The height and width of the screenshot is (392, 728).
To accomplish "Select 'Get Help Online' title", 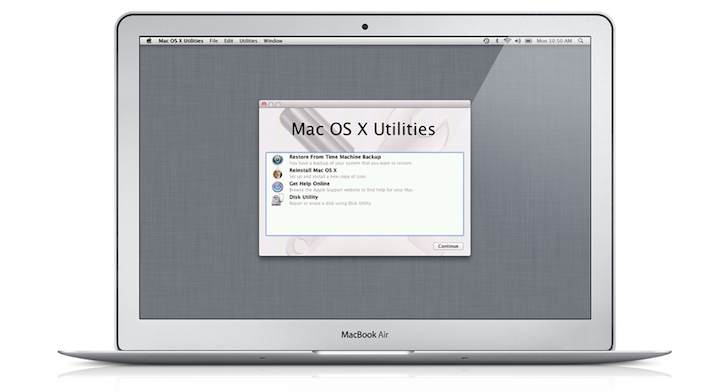I will 309,184.
